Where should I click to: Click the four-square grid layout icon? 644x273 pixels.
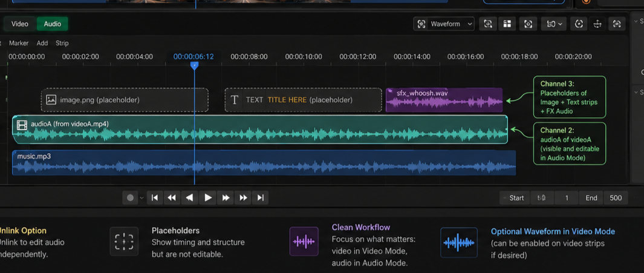[x=507, y=24]
